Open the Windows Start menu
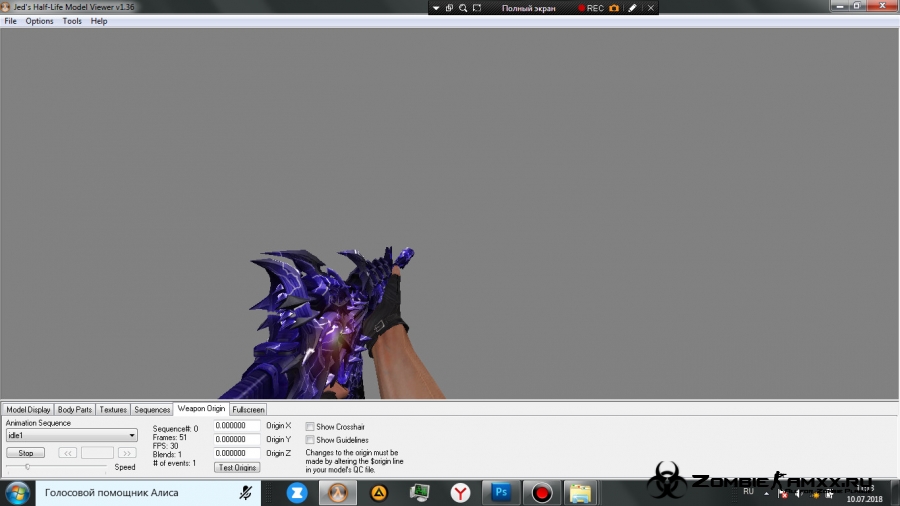 17,493
